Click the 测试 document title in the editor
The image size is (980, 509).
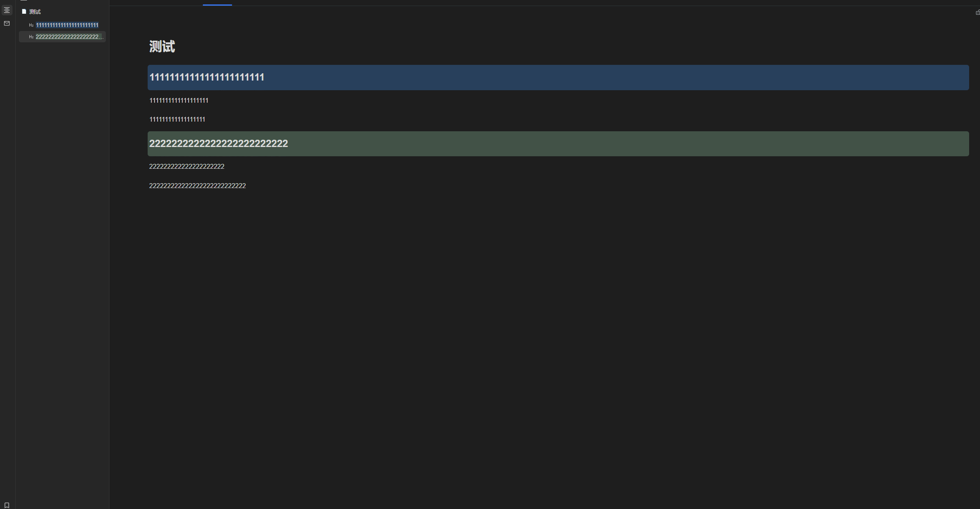pos(162,46)
